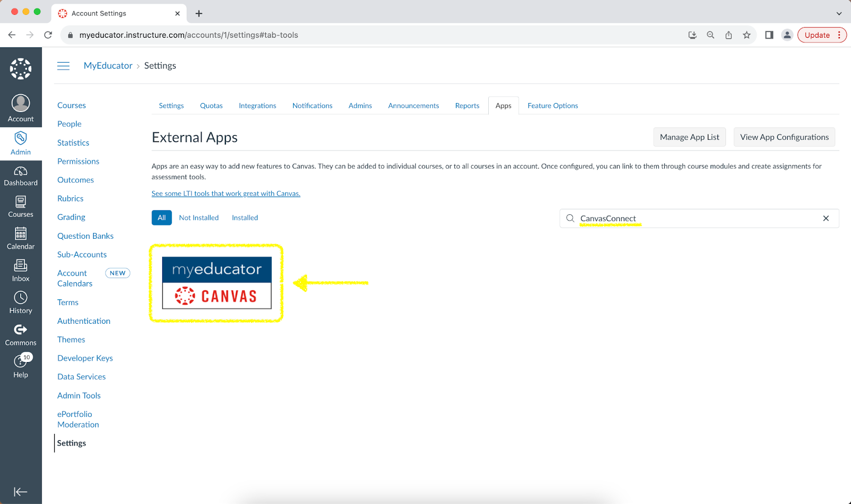Open Courses in the global navigation
This screenshot has height=504, width=851.
[x=21, y=207]
